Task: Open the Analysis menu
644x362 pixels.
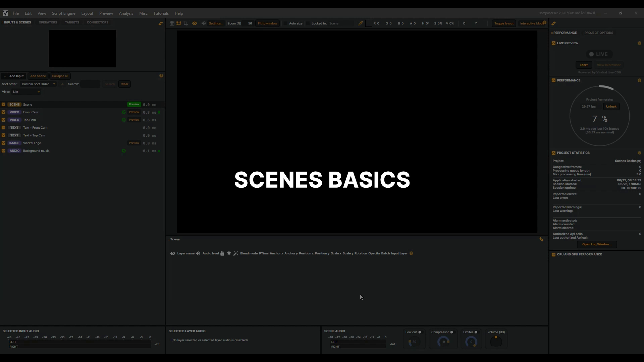Action: [126, 13]
